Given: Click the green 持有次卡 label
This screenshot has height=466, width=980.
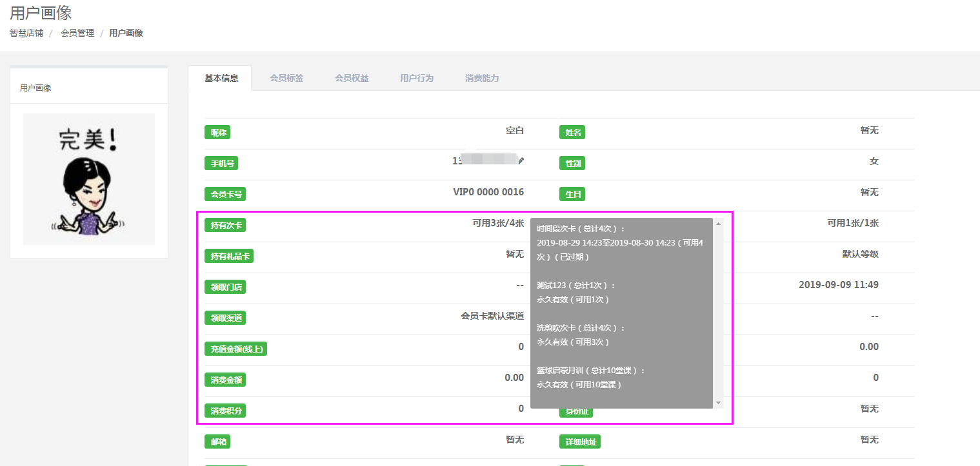Looking at the screenshot, I should coord(225,225).
